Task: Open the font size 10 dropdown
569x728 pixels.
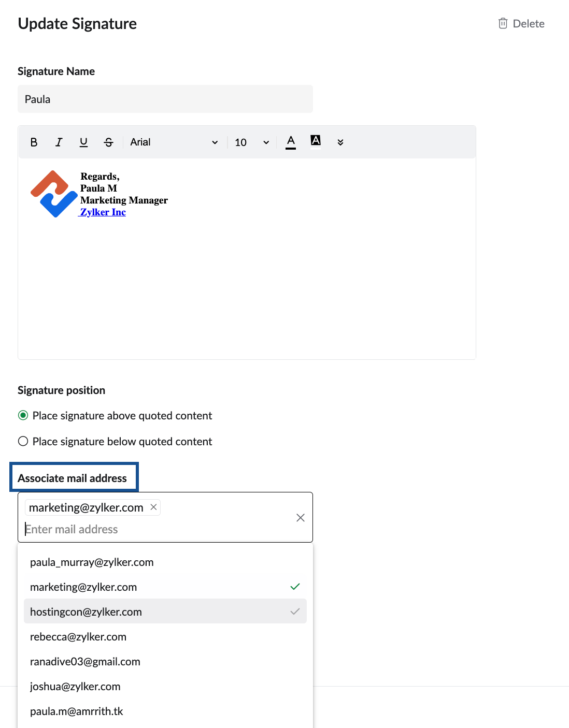Action: point(252,142)
